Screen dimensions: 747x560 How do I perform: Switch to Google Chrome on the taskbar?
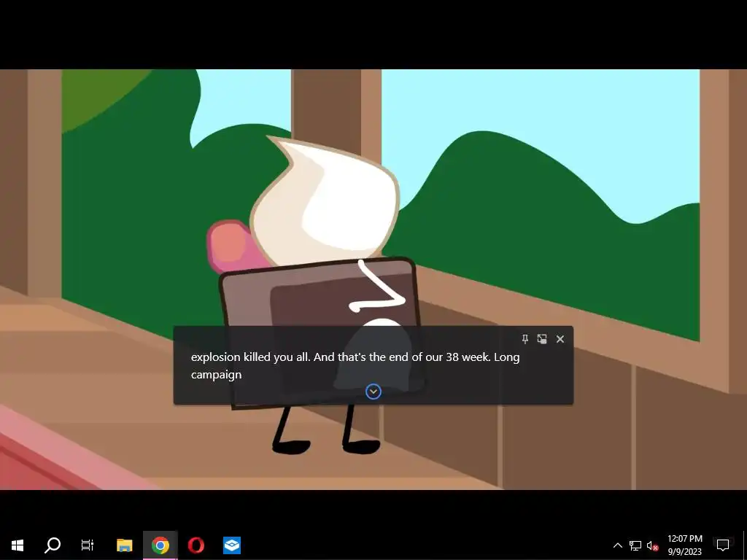[160, 545]
